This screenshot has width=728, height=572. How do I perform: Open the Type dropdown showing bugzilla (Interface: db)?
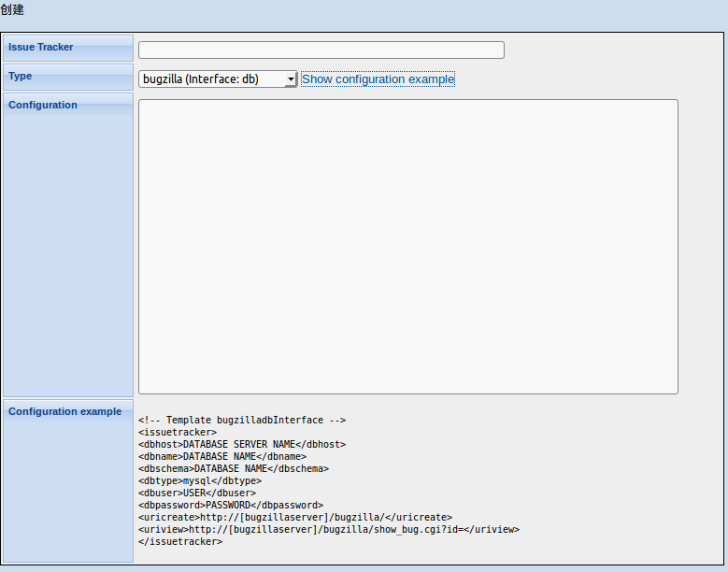click(x=218, y=79)
